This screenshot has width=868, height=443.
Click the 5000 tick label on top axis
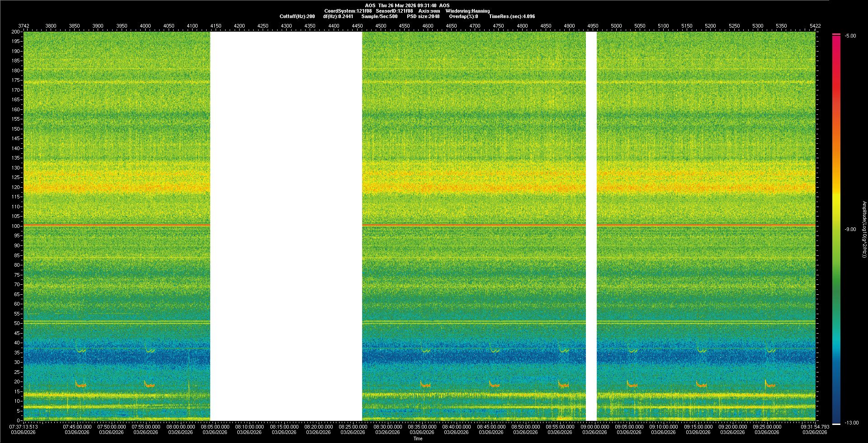click(616, 26)
